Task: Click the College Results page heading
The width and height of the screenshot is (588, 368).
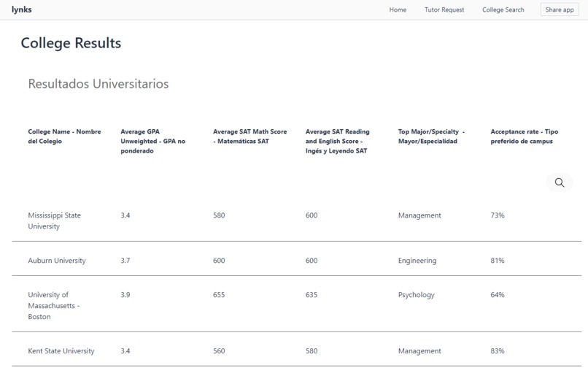Action: [71, 43]
